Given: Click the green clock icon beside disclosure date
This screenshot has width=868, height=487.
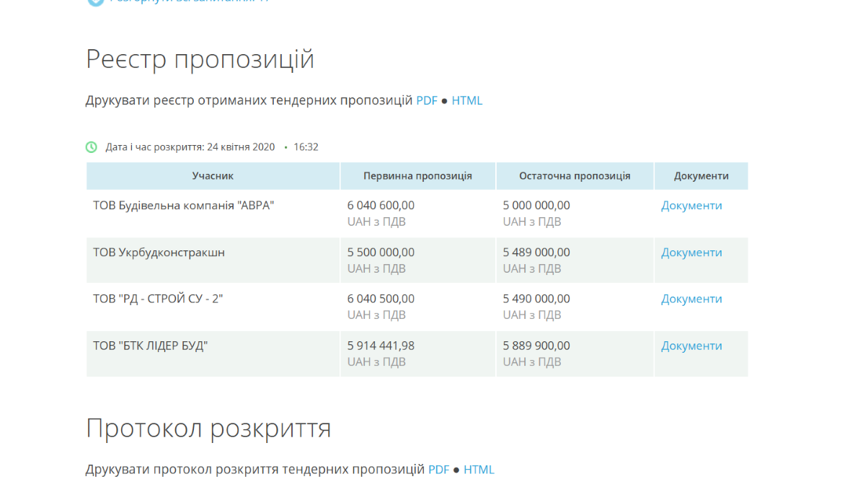Looking at the screenshot, I should coord(92,147).
